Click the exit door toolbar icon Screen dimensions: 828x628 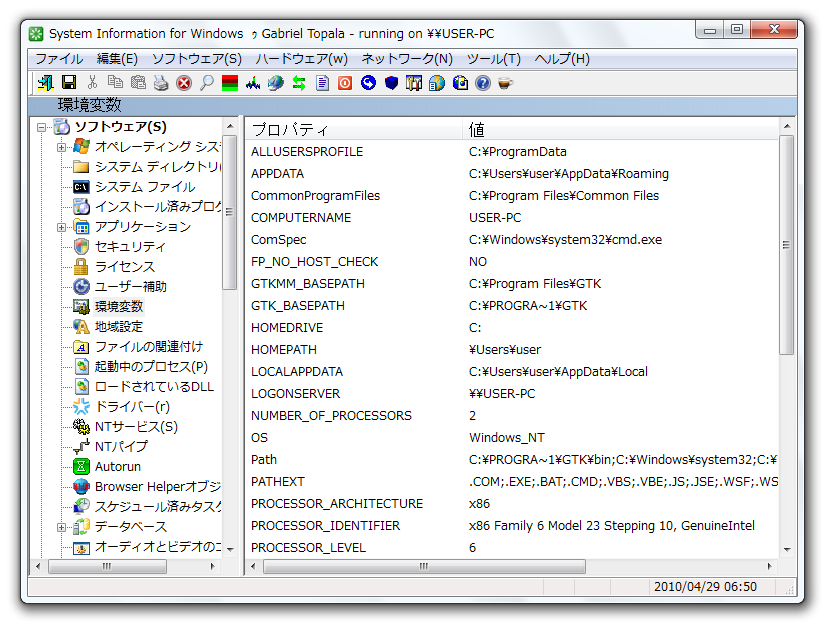point(45,83)
